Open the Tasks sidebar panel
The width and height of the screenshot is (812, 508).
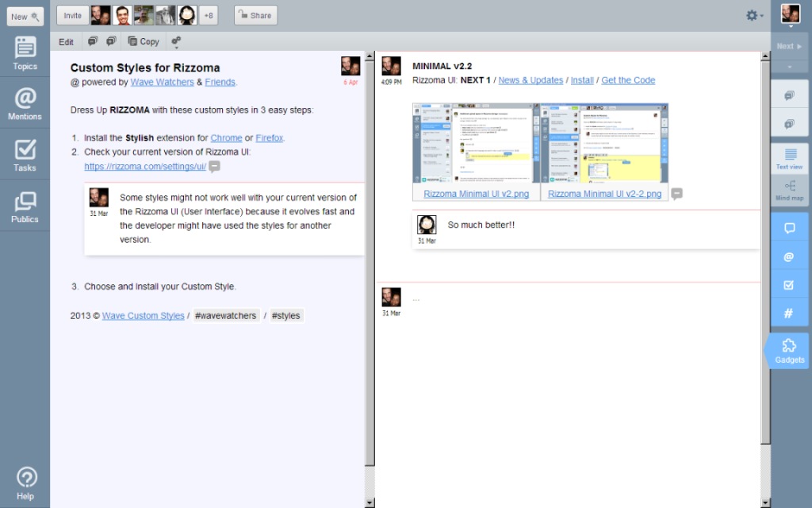coord(25,155)
